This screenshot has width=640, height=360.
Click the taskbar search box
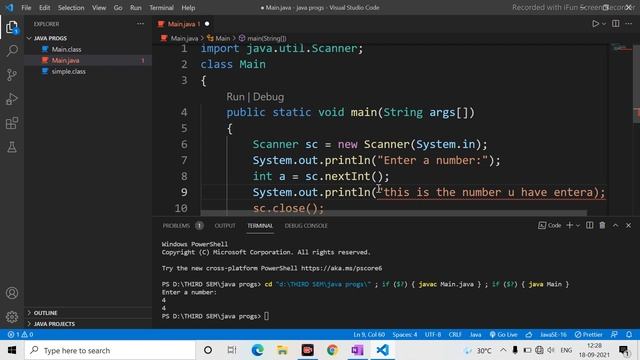coord(110,350)
